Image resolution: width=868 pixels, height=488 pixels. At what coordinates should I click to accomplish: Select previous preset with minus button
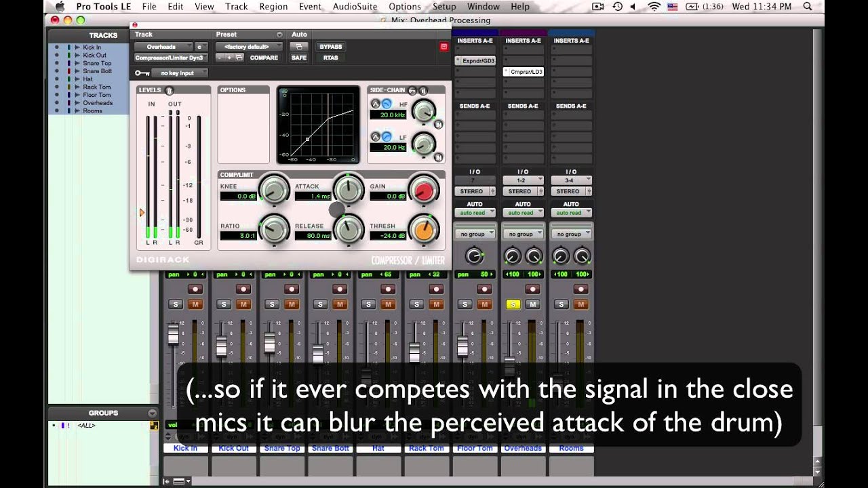pos(220,58)
